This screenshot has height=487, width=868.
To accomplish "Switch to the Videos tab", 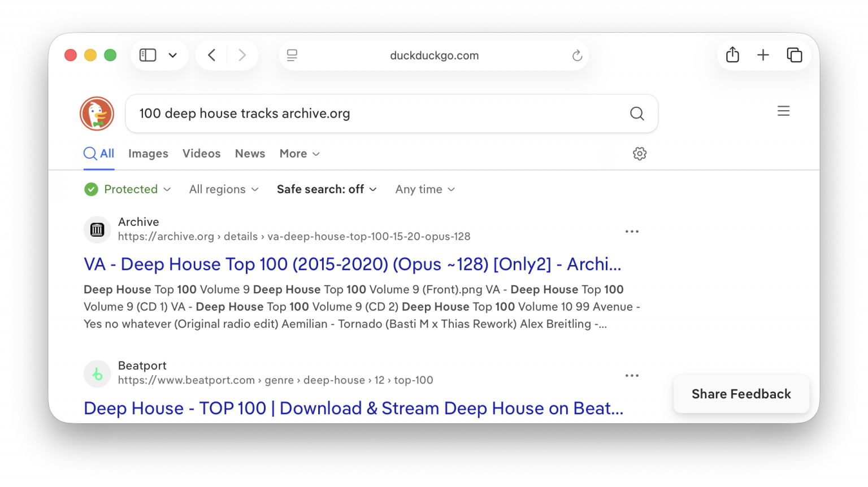I will click(201, 154).
